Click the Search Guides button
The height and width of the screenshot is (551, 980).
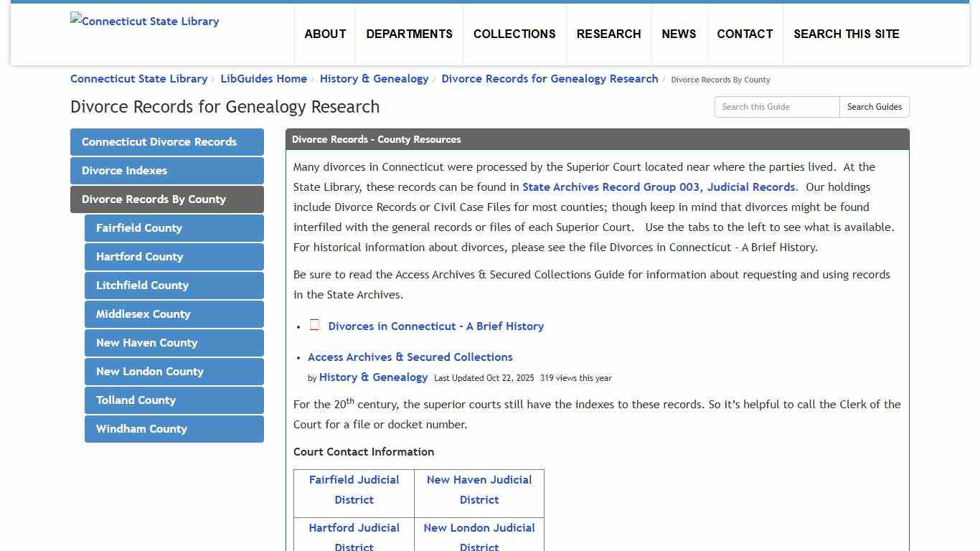point(874,106)
